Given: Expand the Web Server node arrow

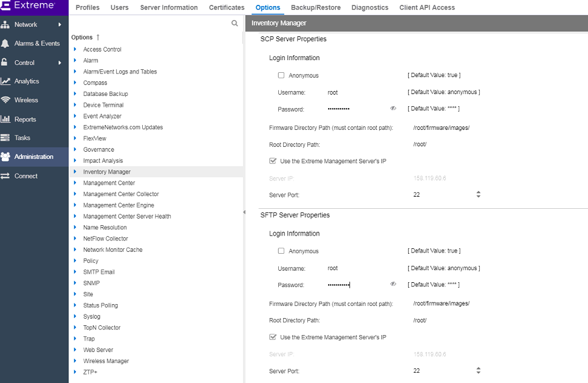Looking at the screenshot, I should pyautogui.click(x=75, y=350).
